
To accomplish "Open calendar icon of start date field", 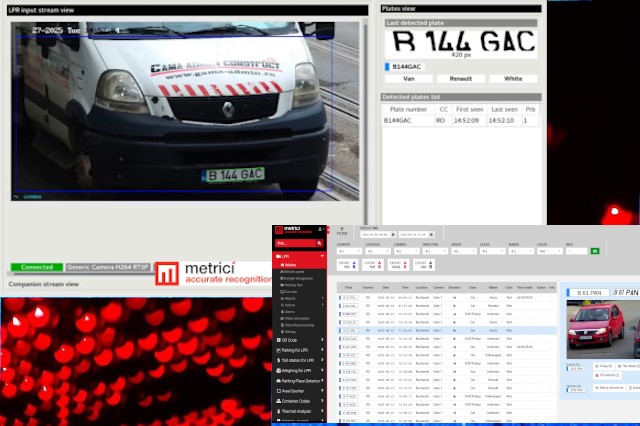I will click(393, 235).
